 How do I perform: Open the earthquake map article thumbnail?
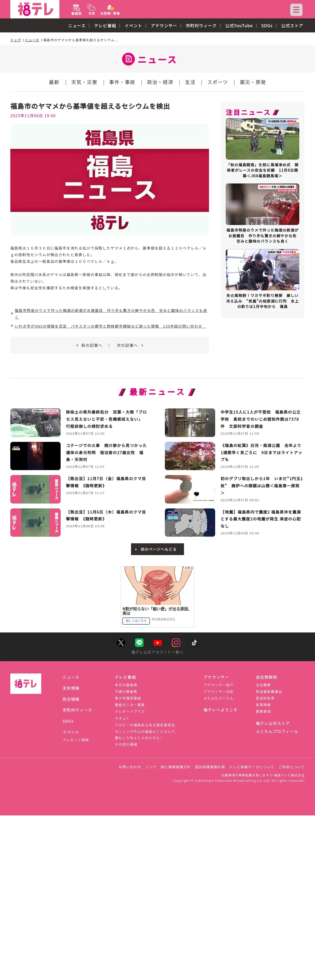[x=190, y=522]
